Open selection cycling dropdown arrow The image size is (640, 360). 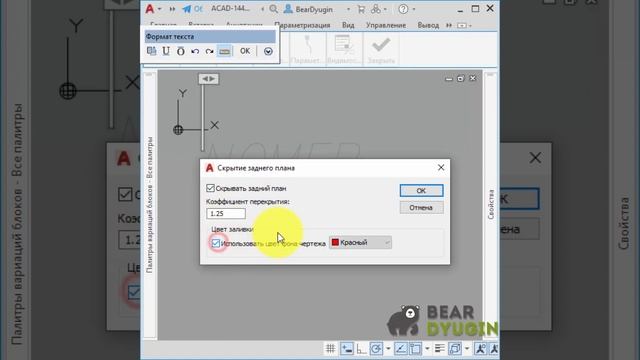tap(467, 349)
